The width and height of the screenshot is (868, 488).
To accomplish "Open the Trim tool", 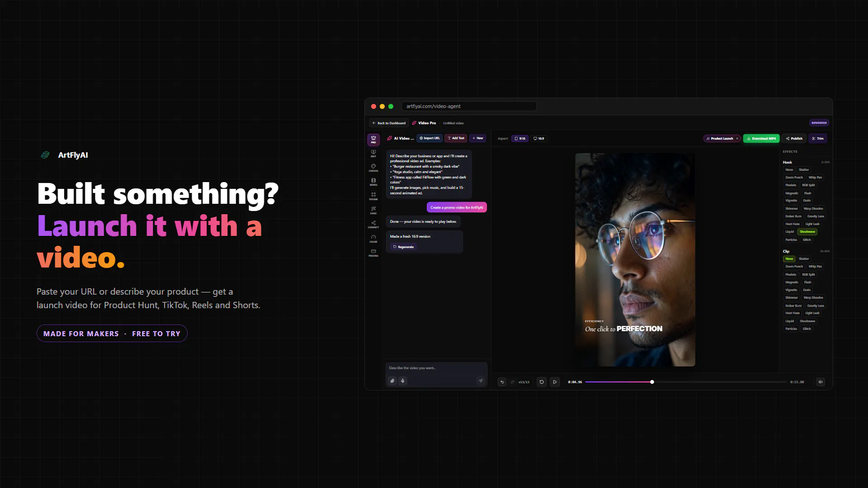I will (x=818, y=139).
